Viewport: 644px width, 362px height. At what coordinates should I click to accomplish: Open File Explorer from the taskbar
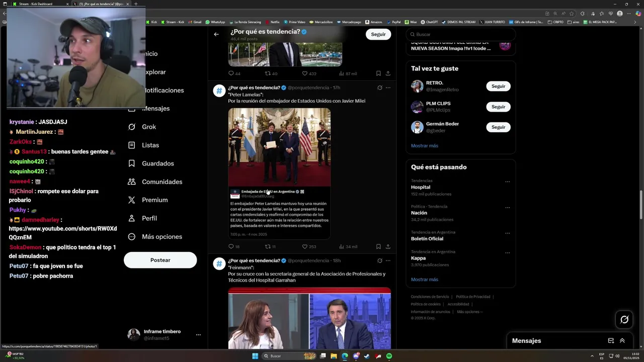[334, 356]
